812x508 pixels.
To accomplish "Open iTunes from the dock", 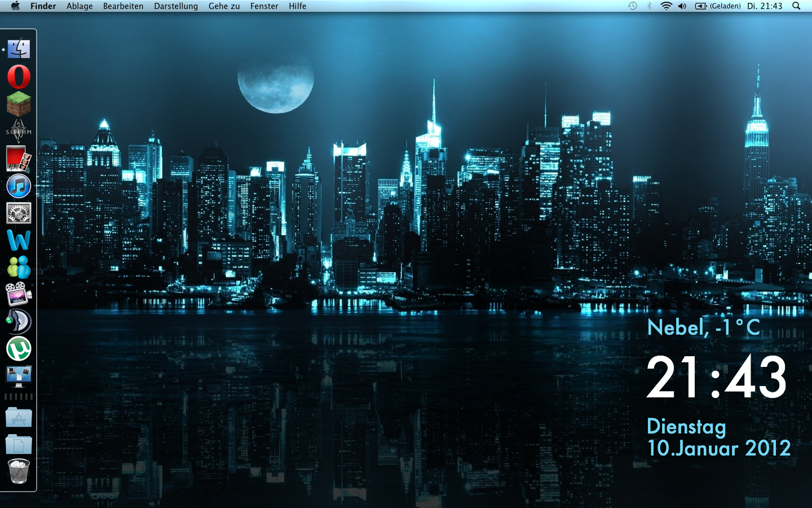I will coord(19,186).
